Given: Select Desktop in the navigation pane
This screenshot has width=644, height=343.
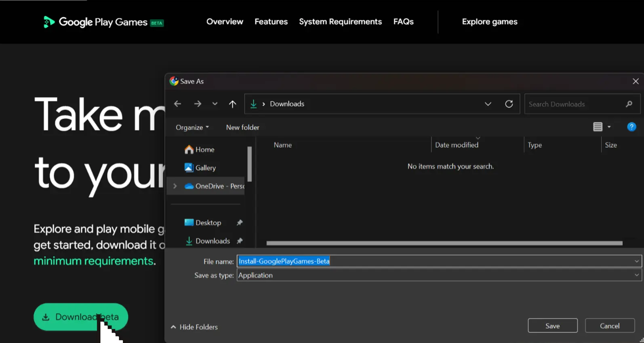Looking at the screenshot, I should (x=208, y=223).
